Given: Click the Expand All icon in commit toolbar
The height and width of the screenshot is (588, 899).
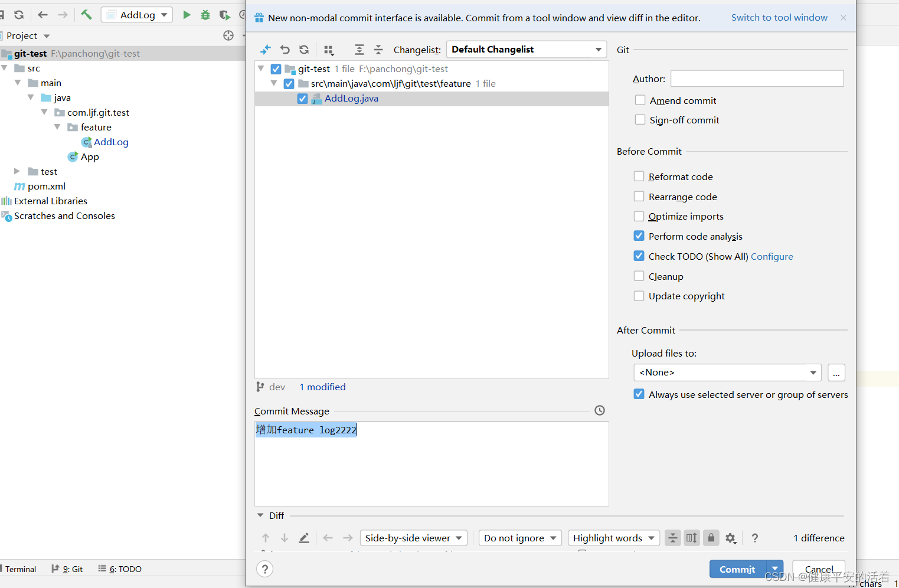Looking at the screenshot, I should (x=360, y=50).
